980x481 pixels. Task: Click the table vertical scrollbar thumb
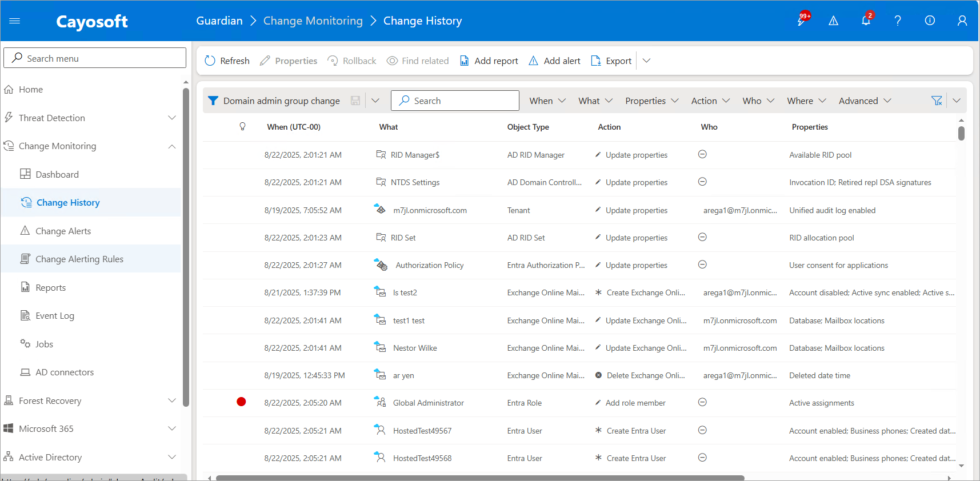pyautogui.click(x=961, y=133)
